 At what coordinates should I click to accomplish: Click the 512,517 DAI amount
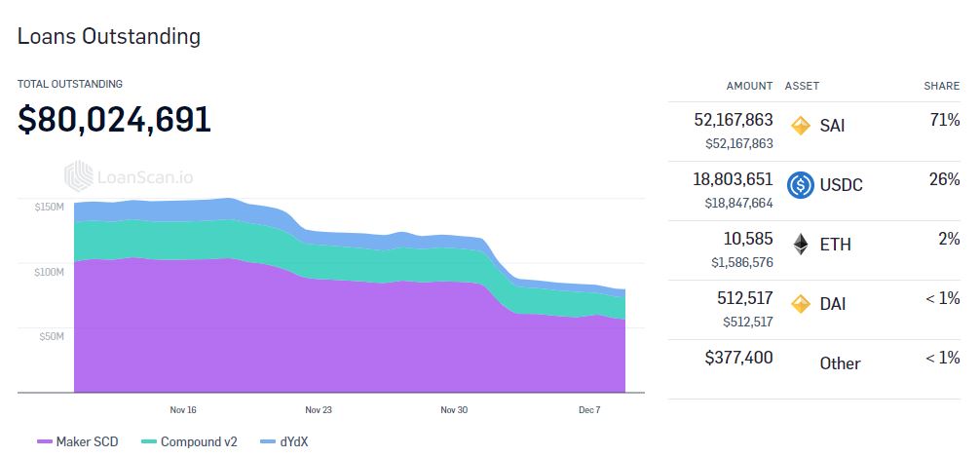(x=745, y=297)
